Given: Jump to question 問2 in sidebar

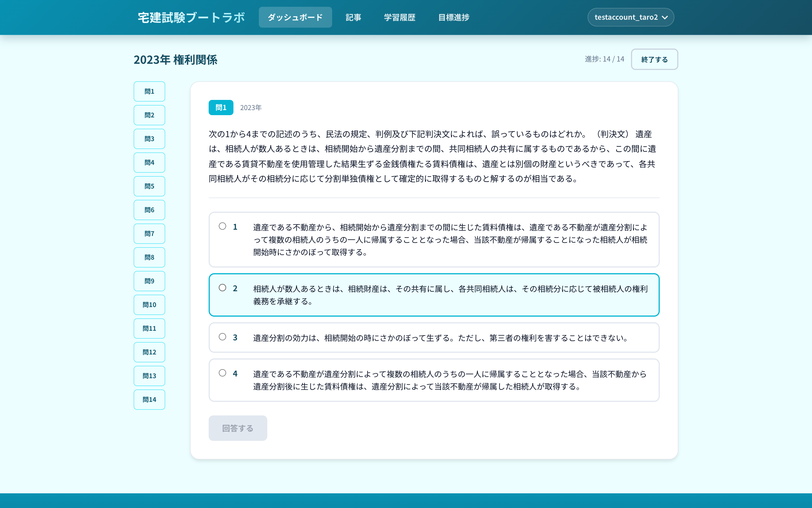Looking at the screenshot, I should point(149,115).
